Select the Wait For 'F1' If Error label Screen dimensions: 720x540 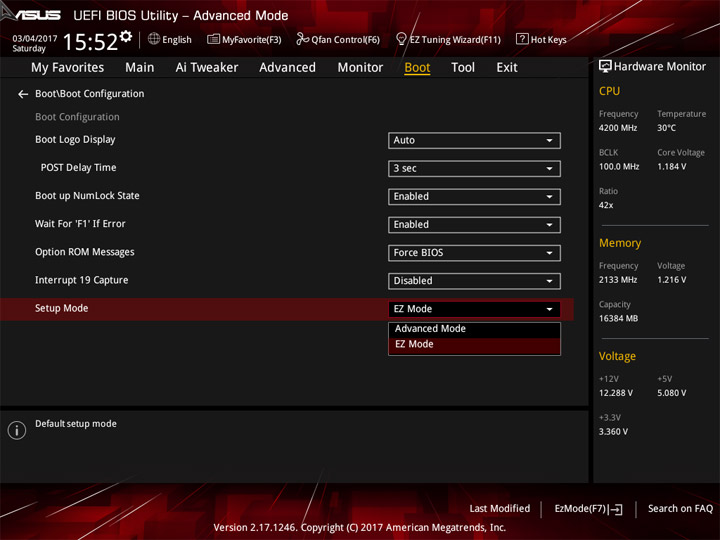(80, 224)
